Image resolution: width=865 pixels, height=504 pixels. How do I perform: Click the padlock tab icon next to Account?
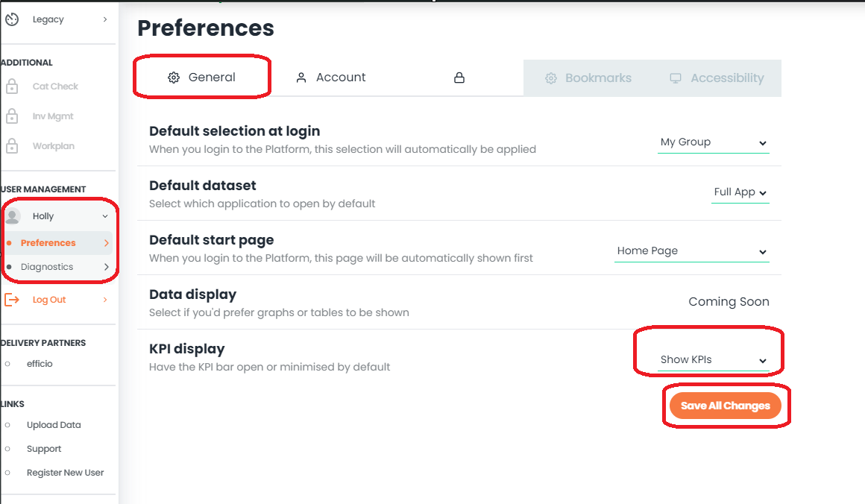click(459, 78)
